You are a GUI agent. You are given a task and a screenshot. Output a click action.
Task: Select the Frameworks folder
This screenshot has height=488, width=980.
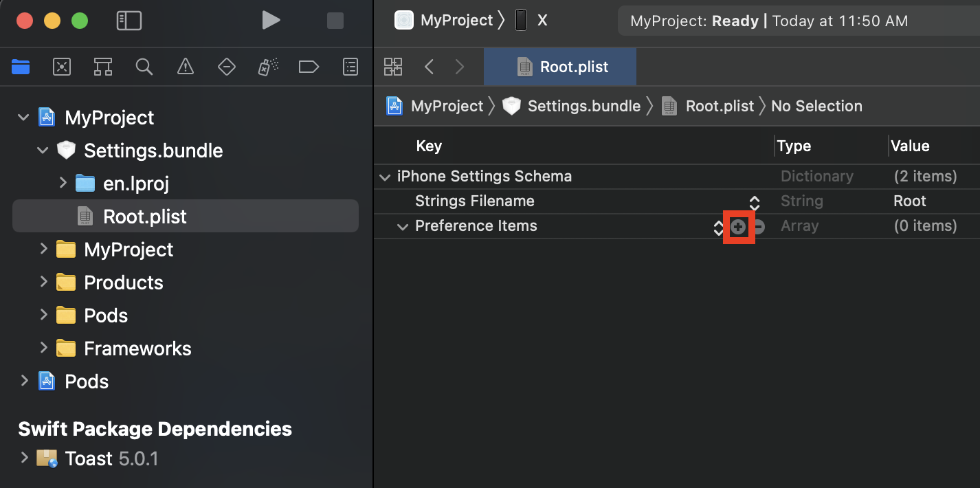[137, 348]
